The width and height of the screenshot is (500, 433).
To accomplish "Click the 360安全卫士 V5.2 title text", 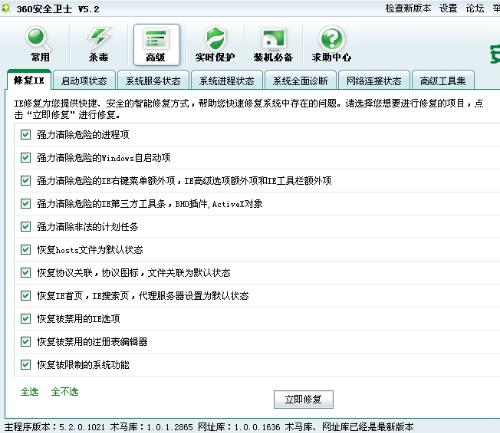I will coord(58,9).
